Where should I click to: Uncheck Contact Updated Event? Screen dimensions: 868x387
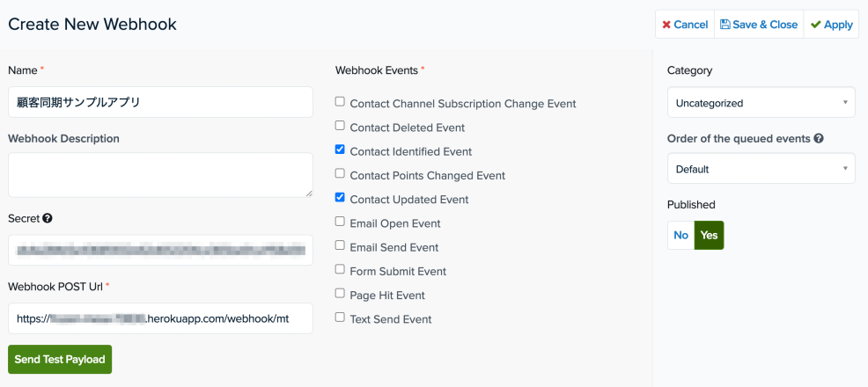coord(340,198)
